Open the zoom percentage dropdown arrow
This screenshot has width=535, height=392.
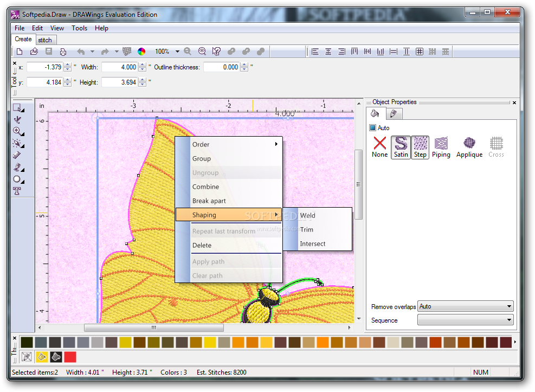[x=177, y=52]
